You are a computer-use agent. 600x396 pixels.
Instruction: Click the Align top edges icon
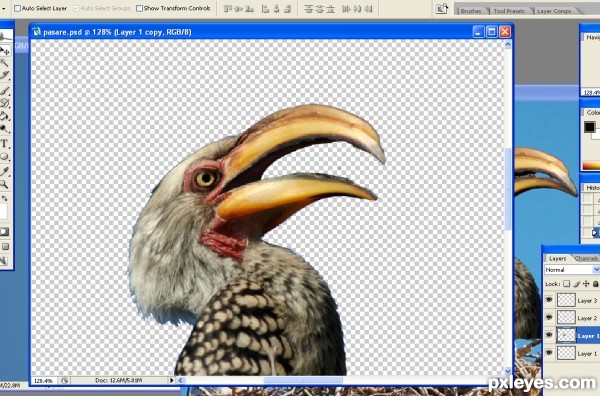pyautogui.click(x=228, y=8)
